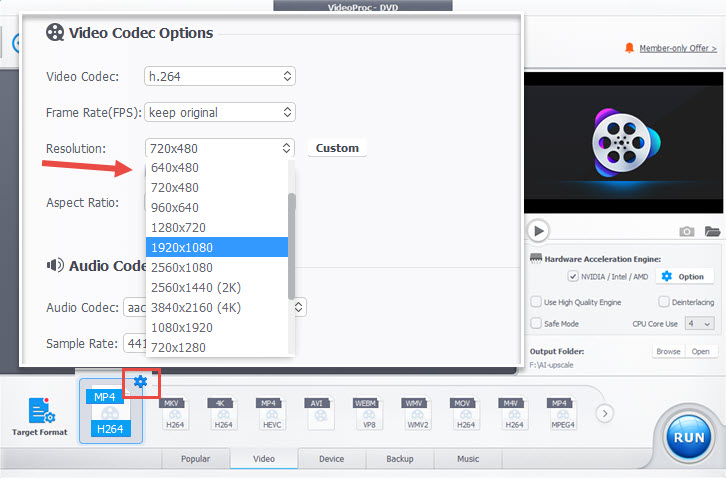Select 3840x2160 (4K) resolution

[217, 307]
